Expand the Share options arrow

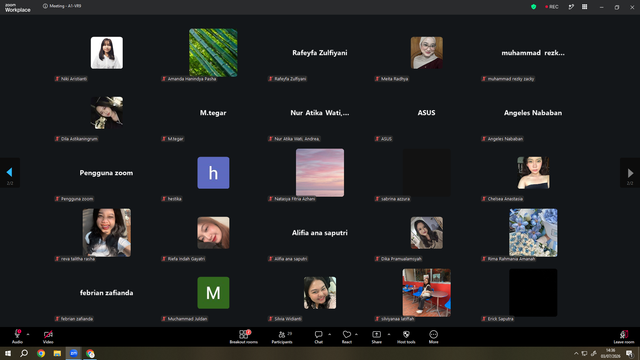click(389, 334)
